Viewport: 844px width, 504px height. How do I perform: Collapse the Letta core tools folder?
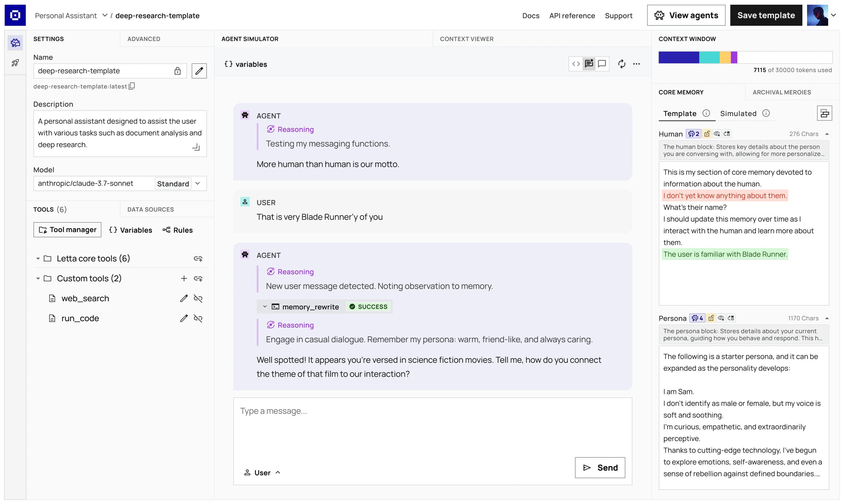[x=38, y=259]
